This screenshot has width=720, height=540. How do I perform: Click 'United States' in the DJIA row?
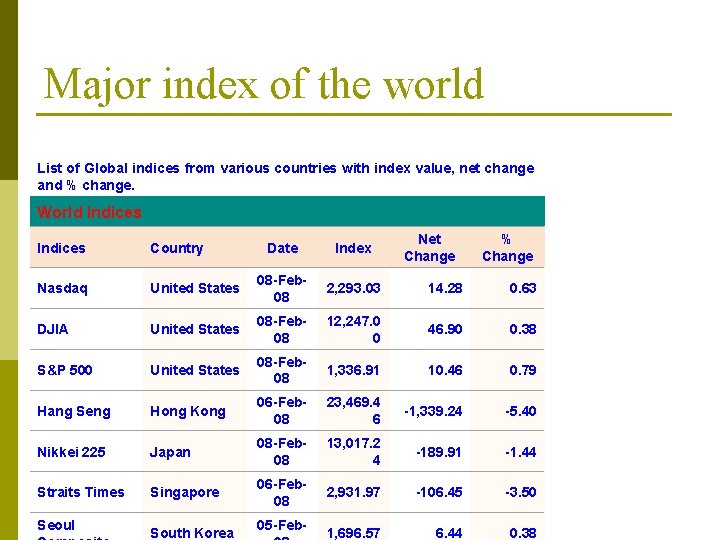195,329
